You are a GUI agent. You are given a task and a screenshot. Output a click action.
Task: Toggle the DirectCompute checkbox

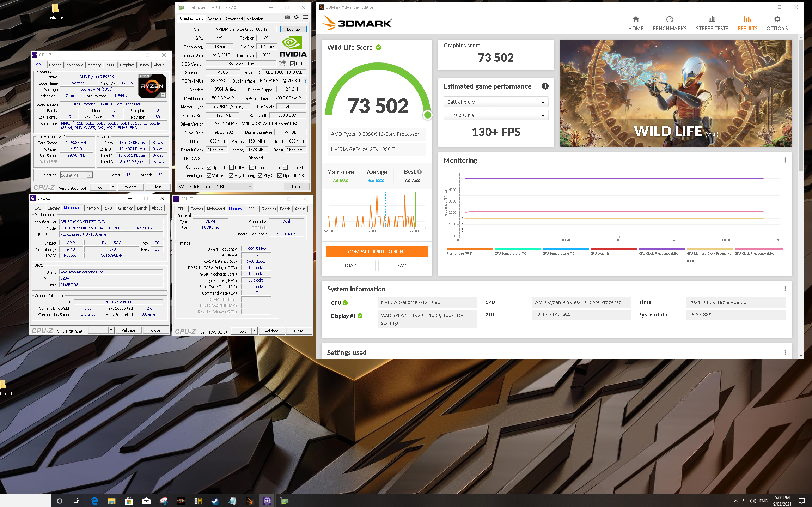251,168
